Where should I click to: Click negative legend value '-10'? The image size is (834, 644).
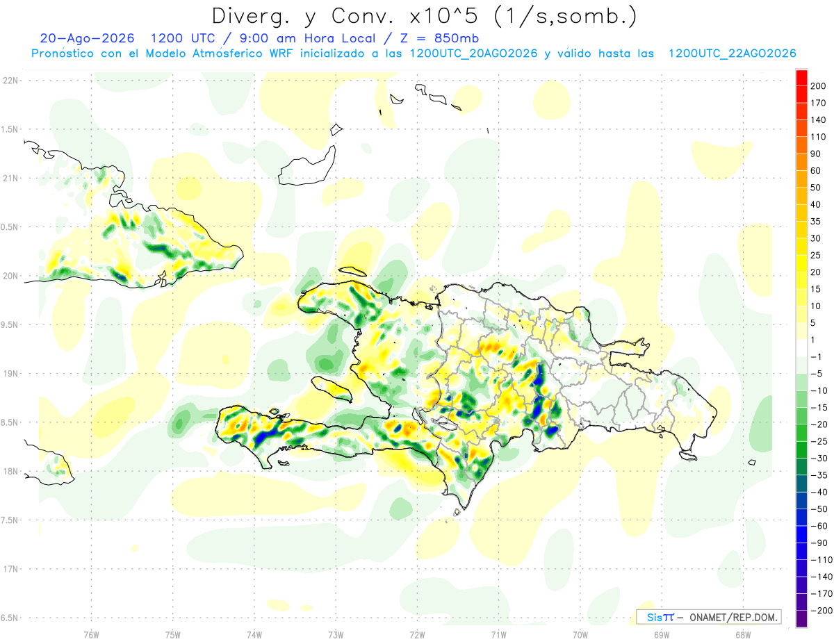point(819,390)
